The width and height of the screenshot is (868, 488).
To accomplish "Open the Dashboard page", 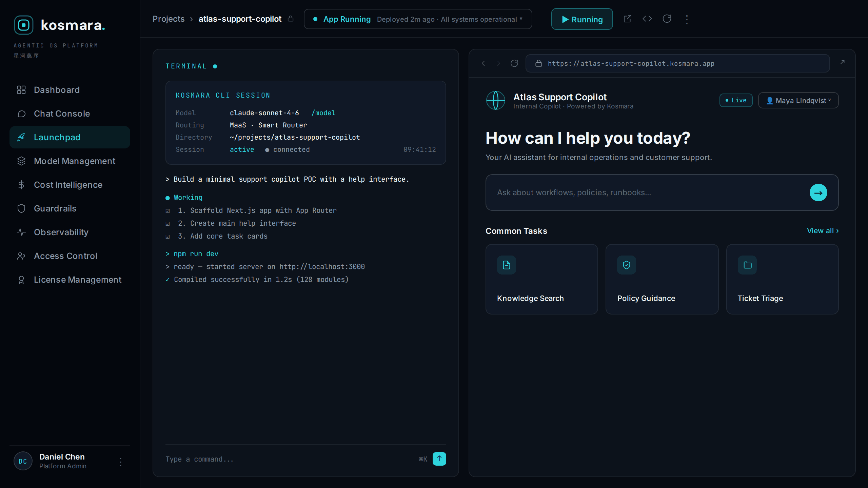I will [70, 90].
